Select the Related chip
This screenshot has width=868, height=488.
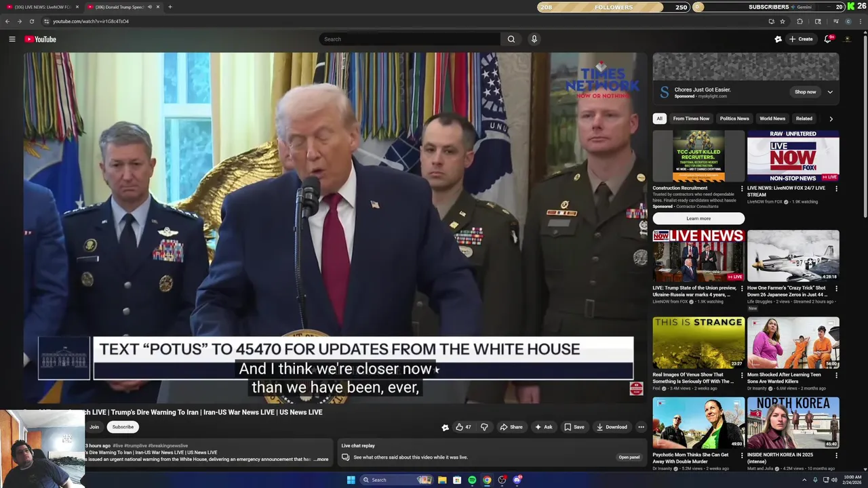(x=804, y=119)
